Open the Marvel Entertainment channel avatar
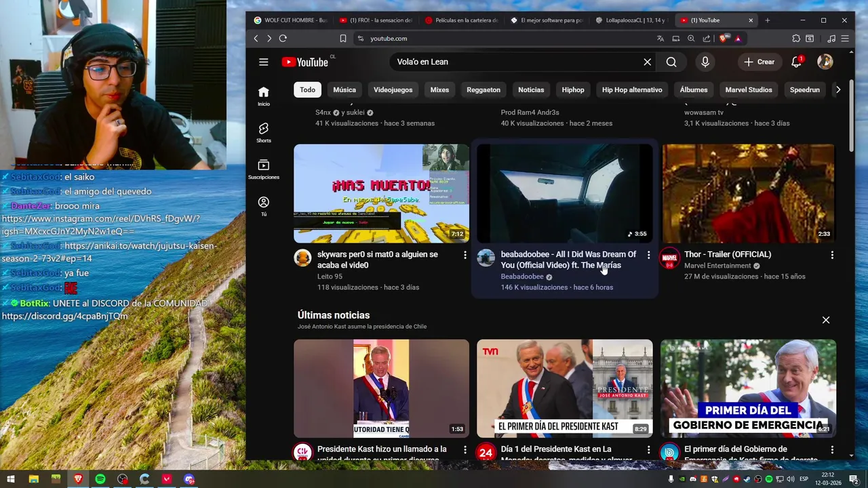Viewport: 868px width, 488px height. point(670,258)
